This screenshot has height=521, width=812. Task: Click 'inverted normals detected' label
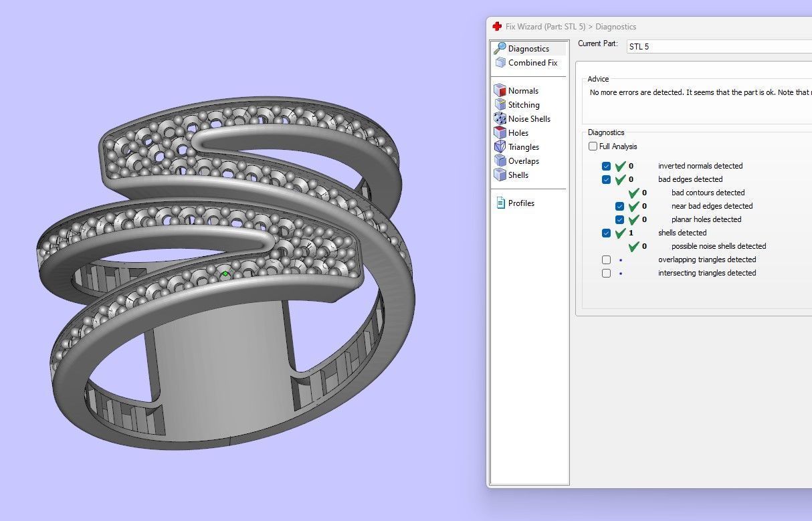click(x=700, y=166)
